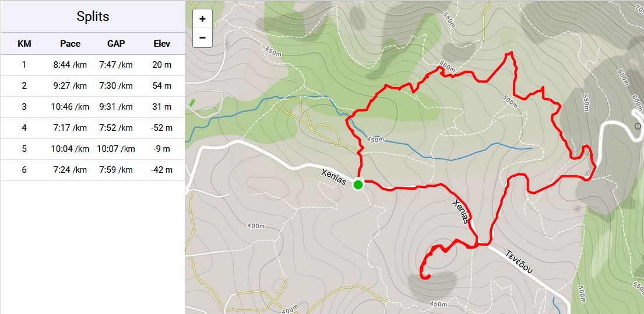Screen dimensions: 644x314
Task: Select the kilometer 2 split row
Action: pyautogui.click(x=93, y=86)
